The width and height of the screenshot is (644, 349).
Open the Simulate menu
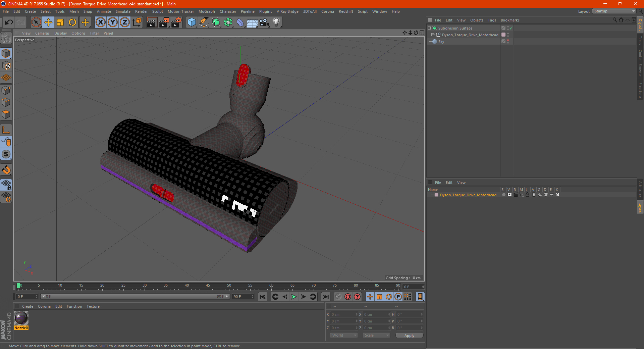click(x=123, y=11)
